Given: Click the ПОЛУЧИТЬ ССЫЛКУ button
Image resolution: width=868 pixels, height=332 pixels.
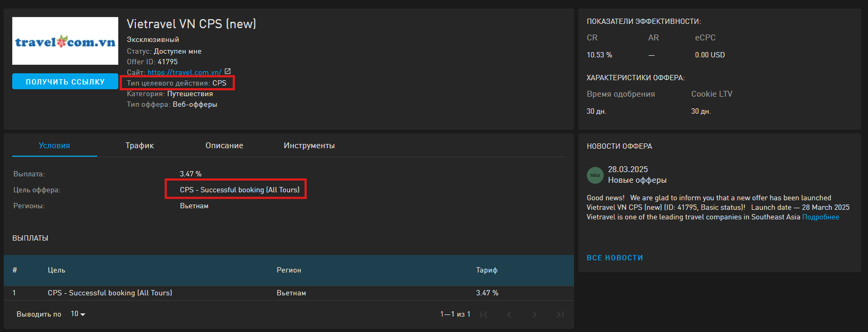Looking at the screenshot, I should [x=65, y=81].
